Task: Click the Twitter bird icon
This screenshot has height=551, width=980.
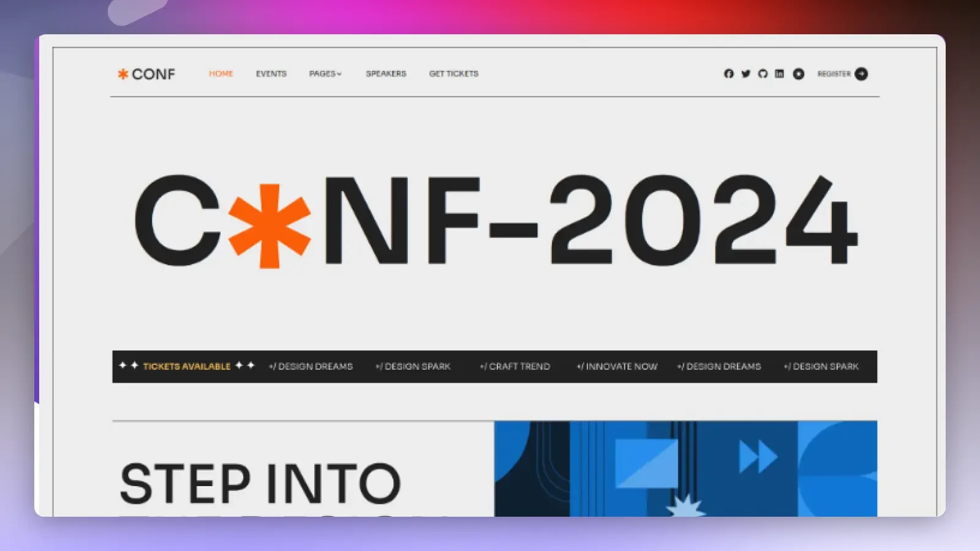Action: pos(745,73)
